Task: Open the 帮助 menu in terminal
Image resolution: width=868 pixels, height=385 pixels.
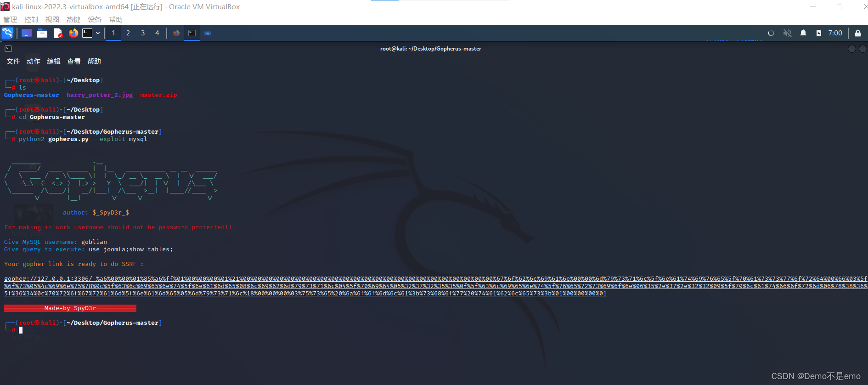Action: click(x=94, y=62)
